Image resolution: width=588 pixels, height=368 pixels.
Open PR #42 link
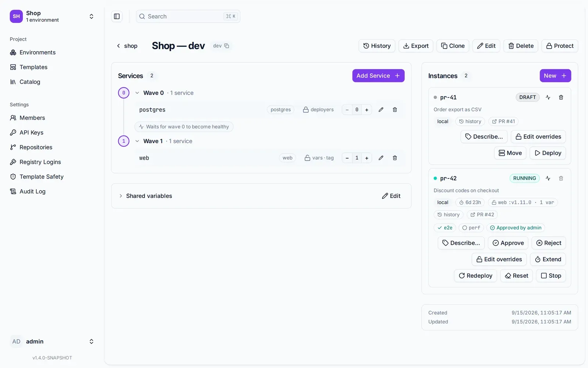click(x=482, y=215)
